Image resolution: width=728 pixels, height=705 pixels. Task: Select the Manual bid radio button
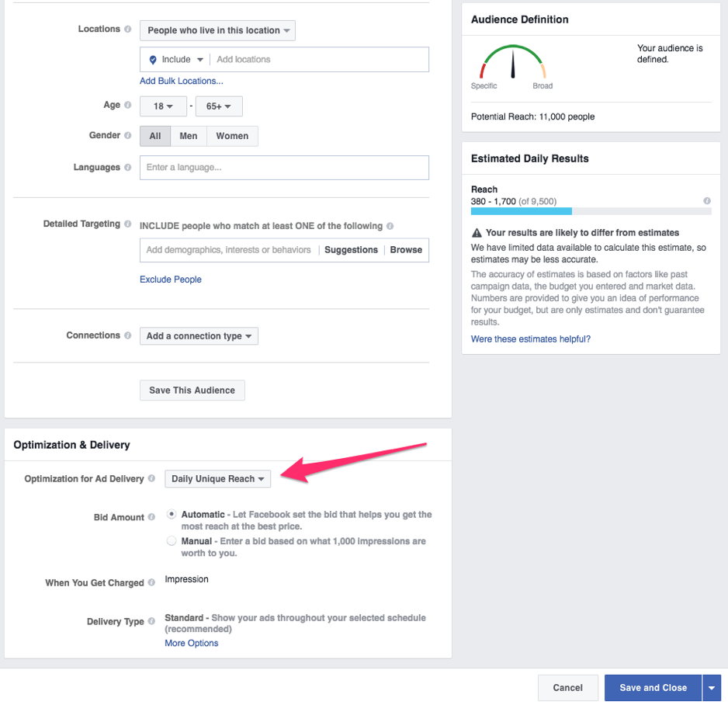click(172, 540)
